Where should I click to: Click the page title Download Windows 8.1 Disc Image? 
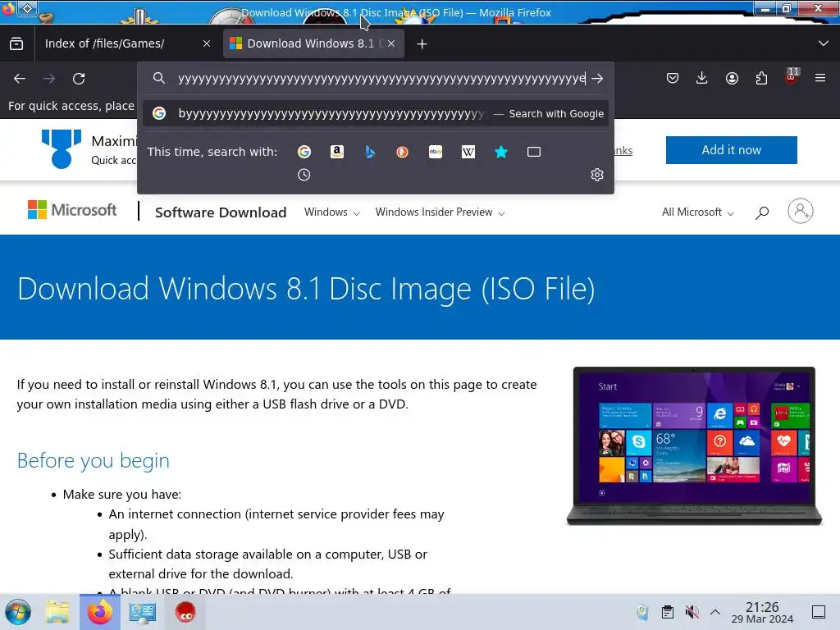[x=307, y=289]
